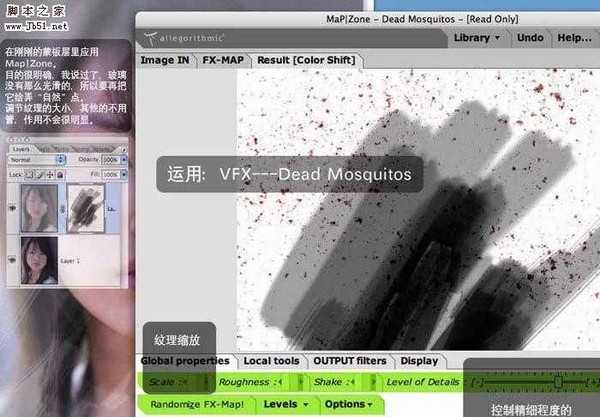Click the Shake stepper arrow
Image resolution: width=600 pixels, height=417 pixels.
click(x=373, y=382)
